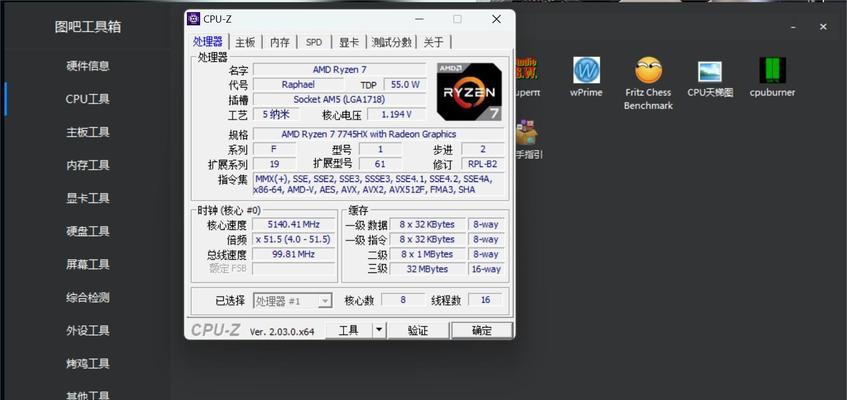Image resolution: width=847 pixels, height=400 pixels.
Task: Minimize the 图吧工具箱 window
Action: [792, 26]
